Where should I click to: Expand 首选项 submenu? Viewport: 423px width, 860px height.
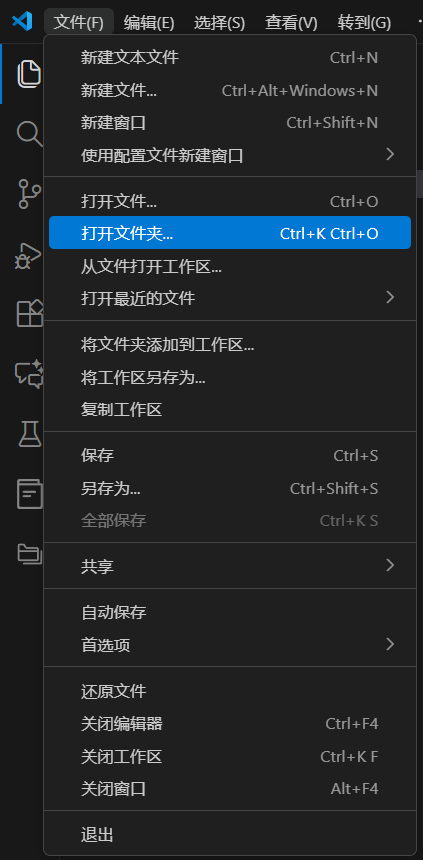(229, 645)
